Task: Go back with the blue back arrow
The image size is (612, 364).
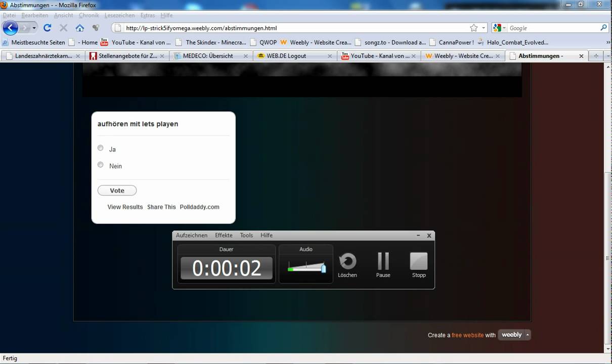Action: point(11,28)
